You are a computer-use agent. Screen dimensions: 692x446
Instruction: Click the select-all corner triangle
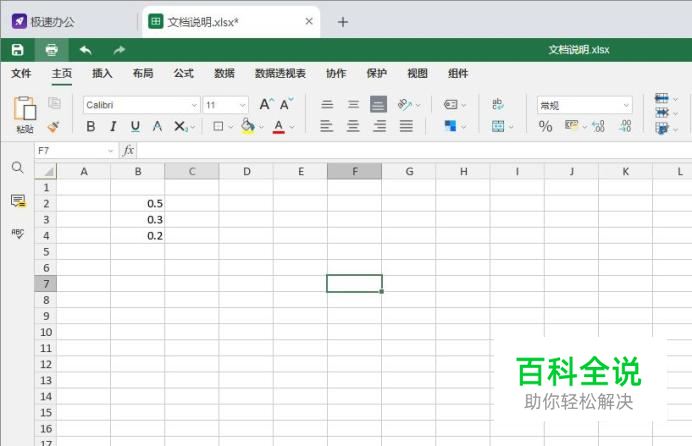[x=46, y=171]
